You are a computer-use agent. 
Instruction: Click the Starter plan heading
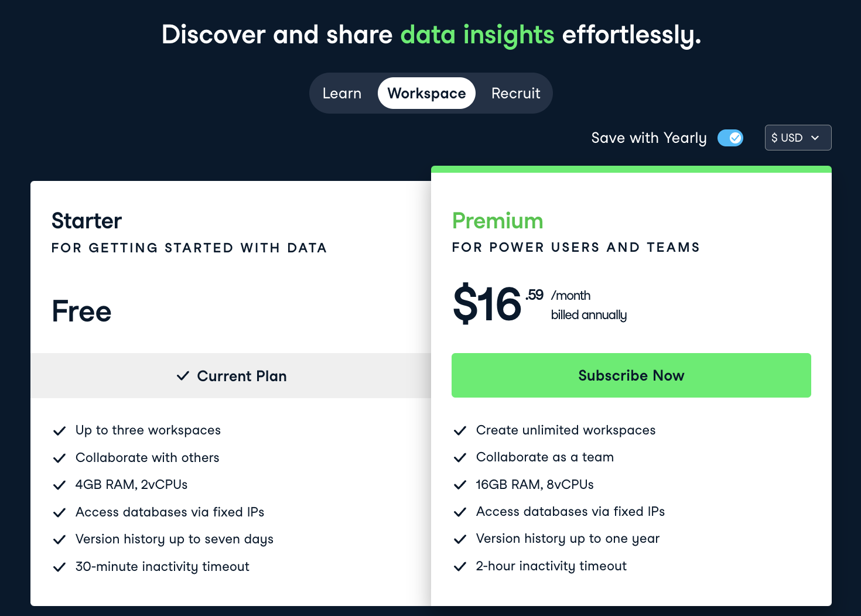[87, 221]
